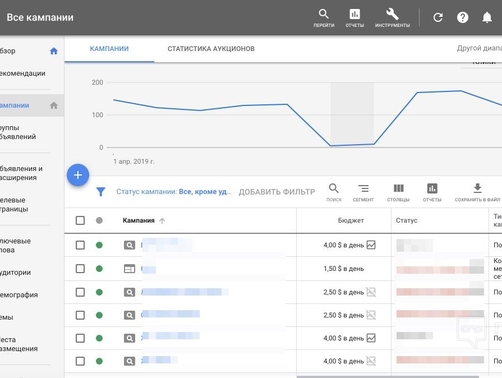Open green status dot in second 2,50 $ row
The height and width of the screenshot is (378, 502).
point(99,315)
